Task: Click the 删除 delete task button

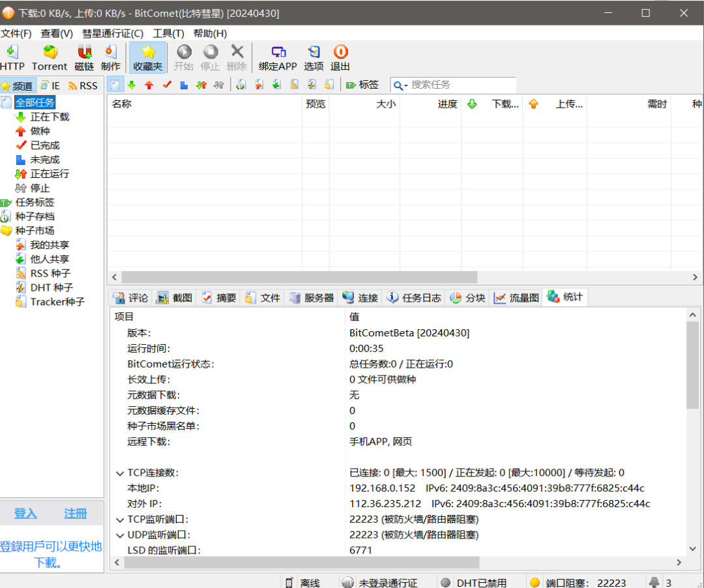Action: (x=237, y=58)
